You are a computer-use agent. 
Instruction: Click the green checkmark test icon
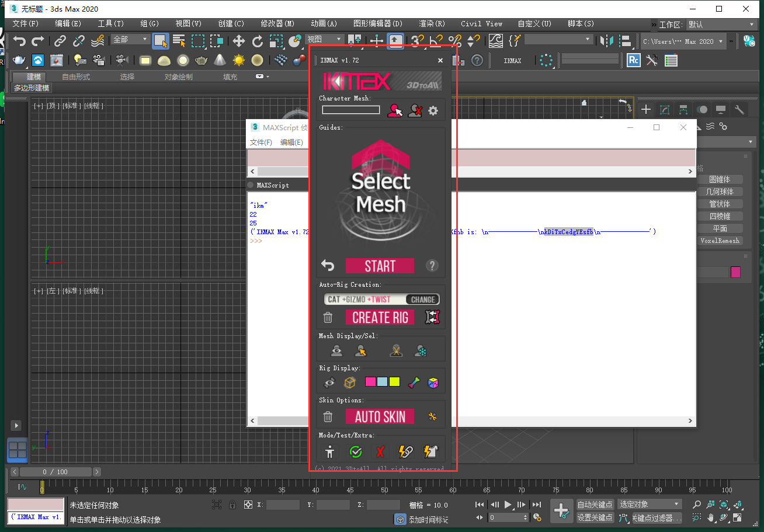(x=355, y=451)
